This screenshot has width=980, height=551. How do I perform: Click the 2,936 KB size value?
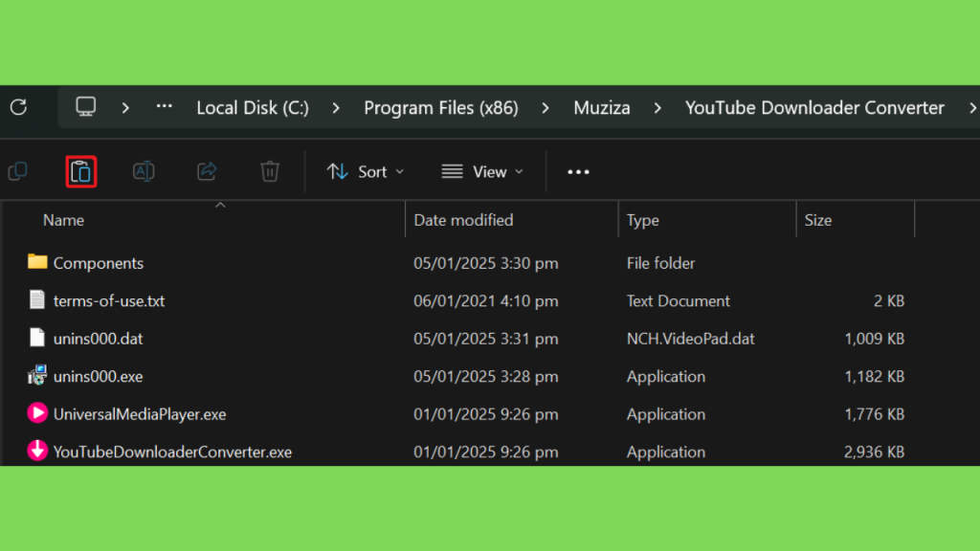[875, 452]
